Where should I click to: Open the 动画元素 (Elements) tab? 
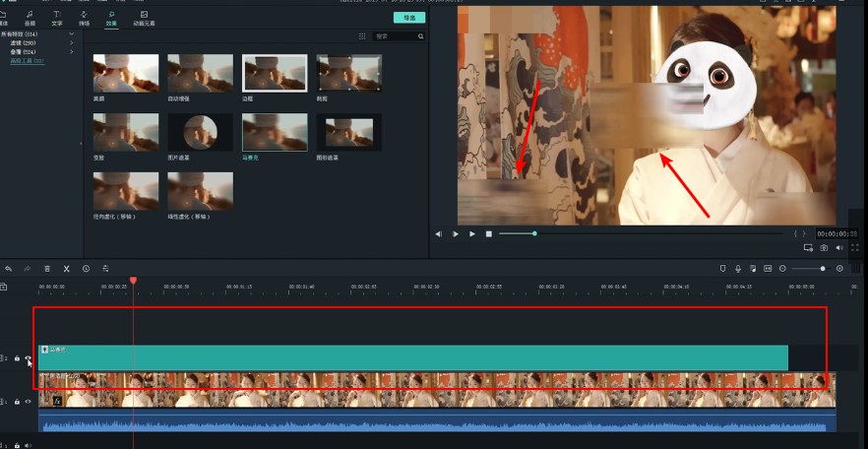(144, 18)
